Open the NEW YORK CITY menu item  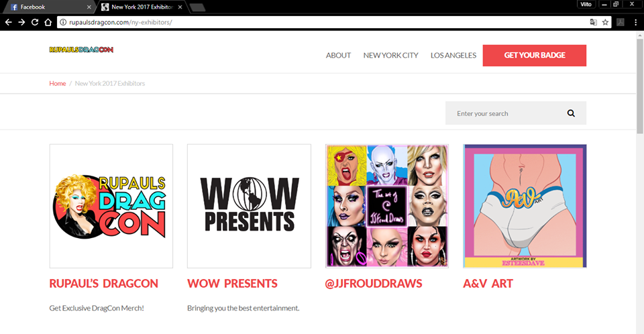[390, 56]
